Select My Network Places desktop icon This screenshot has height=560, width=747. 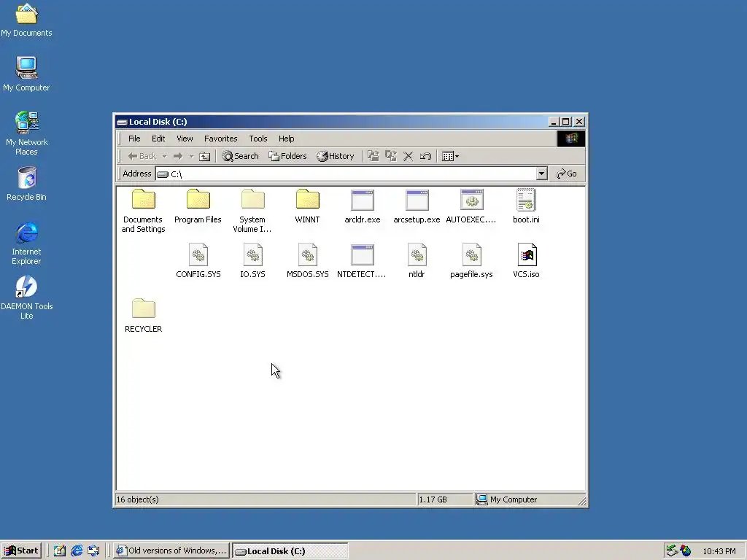pyautogui.click(x=27, y=133)
